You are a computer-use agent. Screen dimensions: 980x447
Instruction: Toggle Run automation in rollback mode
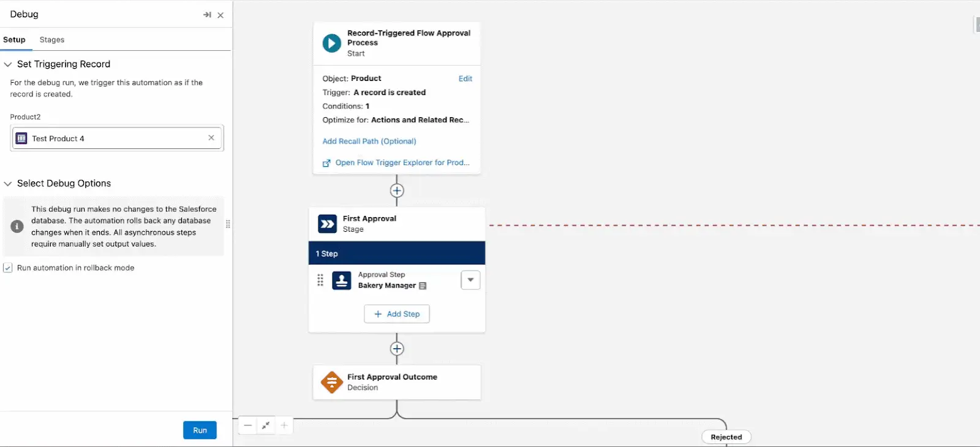[8, 268]
